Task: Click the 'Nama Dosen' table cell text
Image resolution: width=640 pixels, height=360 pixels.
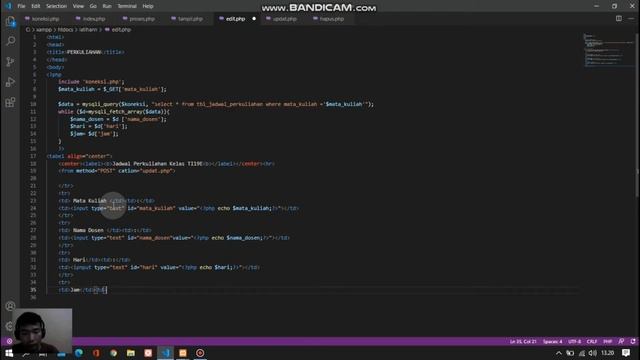Action: pos(88,230)
